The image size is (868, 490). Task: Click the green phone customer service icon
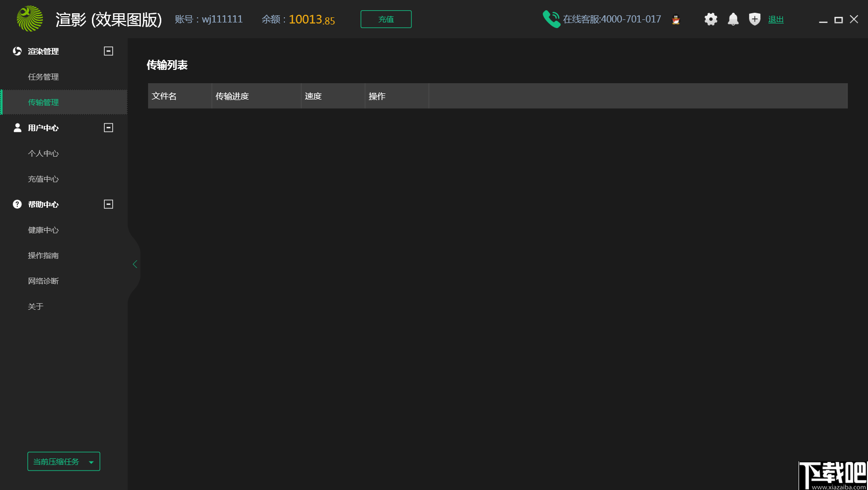(551, 19)
